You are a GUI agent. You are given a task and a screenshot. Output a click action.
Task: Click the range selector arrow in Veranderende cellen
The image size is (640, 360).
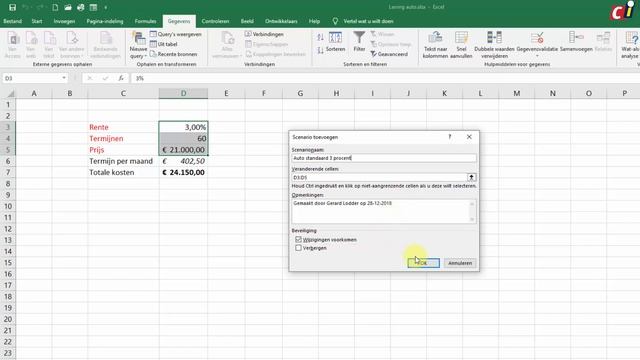(471, 177)
